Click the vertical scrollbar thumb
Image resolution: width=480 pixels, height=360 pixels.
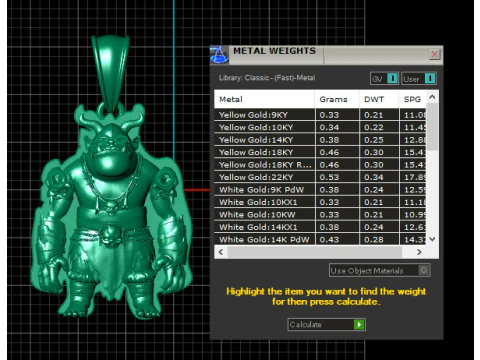pos(432,126)
